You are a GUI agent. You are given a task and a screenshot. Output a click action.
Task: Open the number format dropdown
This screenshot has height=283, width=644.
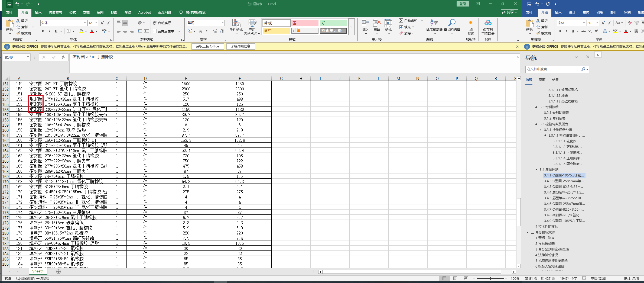point(223,23)
